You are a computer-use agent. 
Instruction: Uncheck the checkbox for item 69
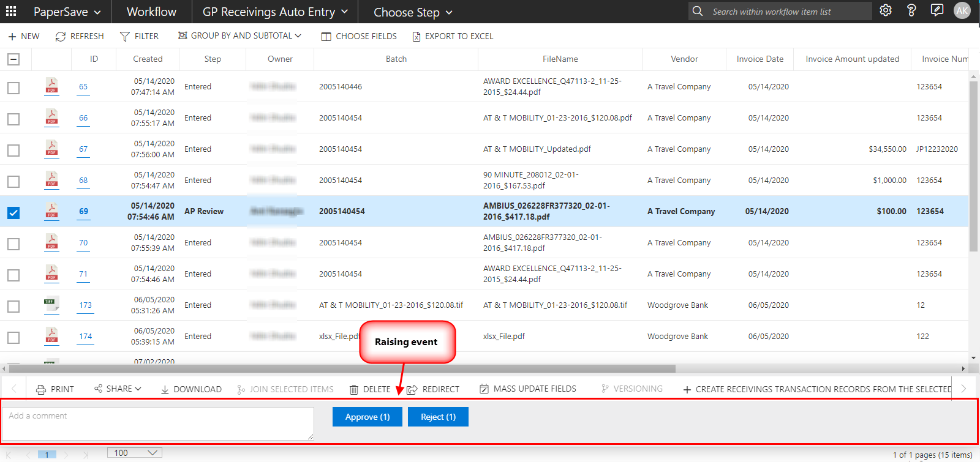13,212
